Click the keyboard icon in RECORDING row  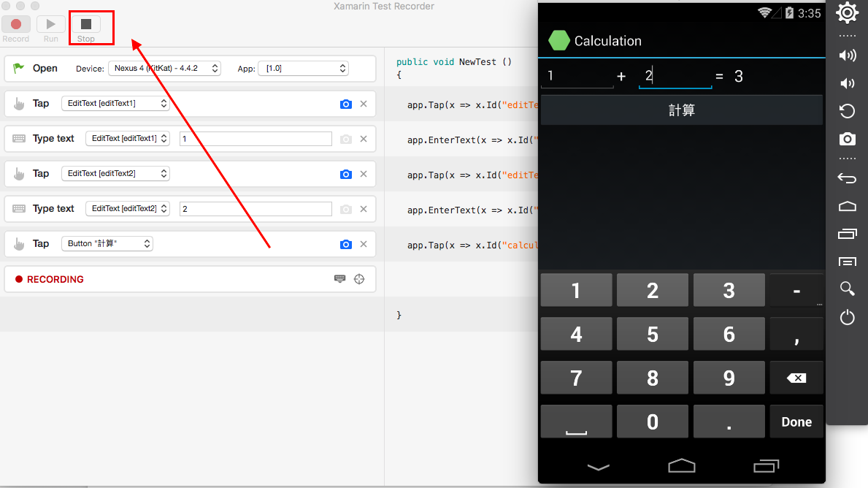(x=340, y=278)
